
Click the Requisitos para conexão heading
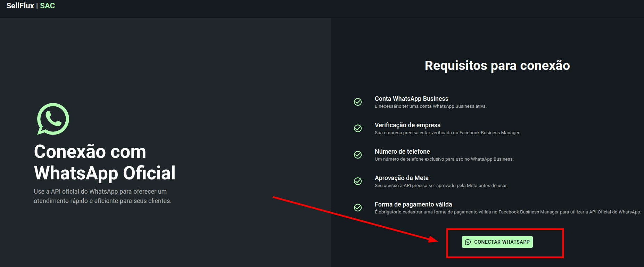coord(497,66)
